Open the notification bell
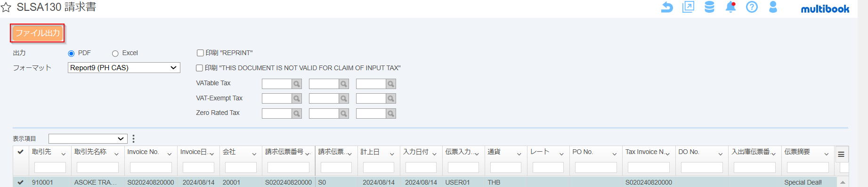 click(730, 7)
